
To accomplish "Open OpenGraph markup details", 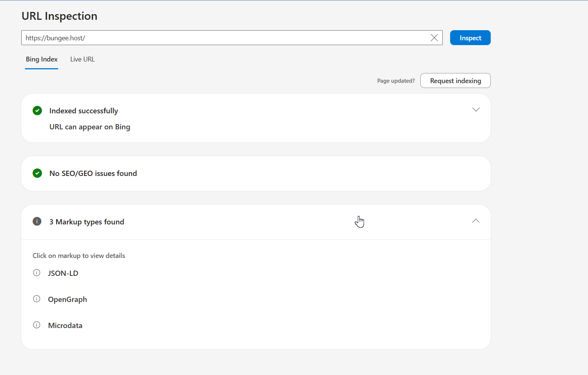I will click(x=67, y=299).
